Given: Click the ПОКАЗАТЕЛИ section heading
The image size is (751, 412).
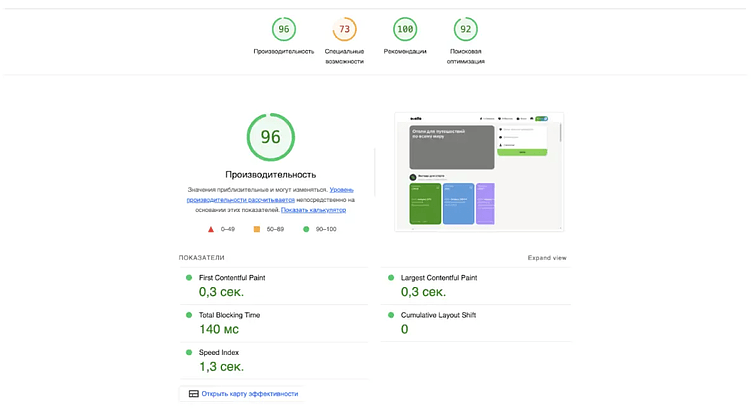Looking at the screenshot, I should [x=202, y=258].
